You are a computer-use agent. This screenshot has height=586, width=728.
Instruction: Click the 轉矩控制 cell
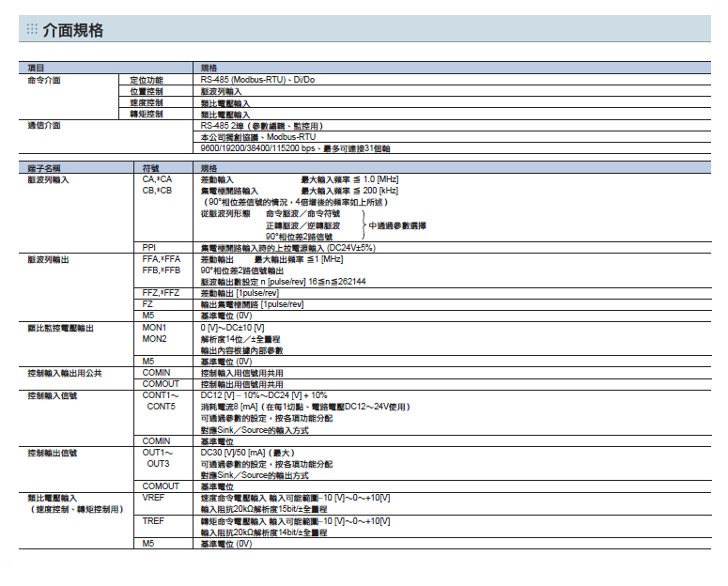[147, 114]
